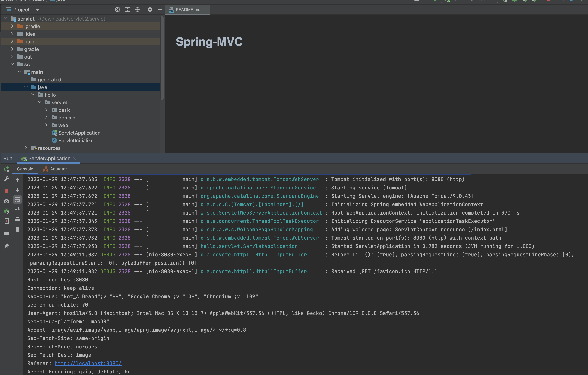Viewport: 588px width, 375px height.
Task: Expand the web package
Action: point(46,125)
